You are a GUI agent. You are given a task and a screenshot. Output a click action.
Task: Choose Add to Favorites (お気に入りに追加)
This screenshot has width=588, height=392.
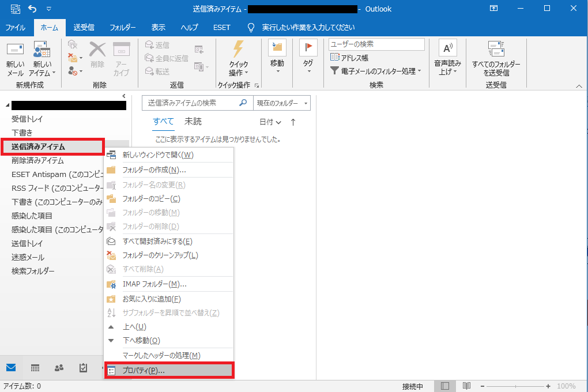pyautogui.click(x=169, y=299)
